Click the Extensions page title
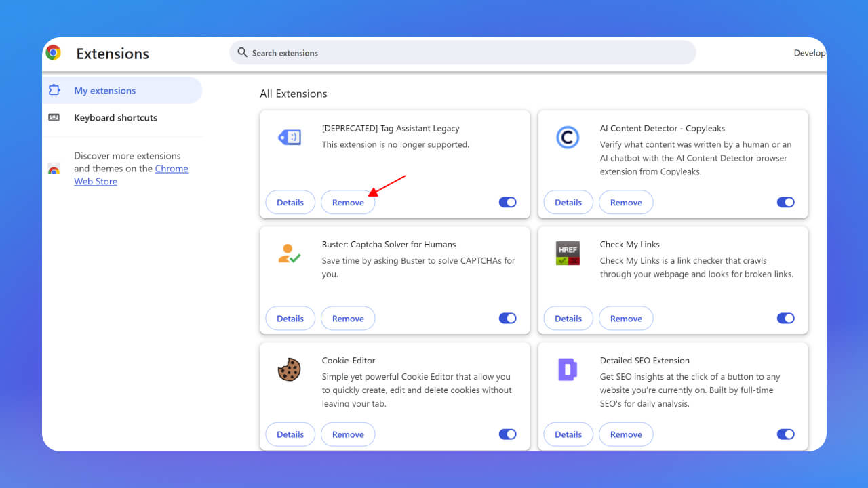 click(113, 54)
